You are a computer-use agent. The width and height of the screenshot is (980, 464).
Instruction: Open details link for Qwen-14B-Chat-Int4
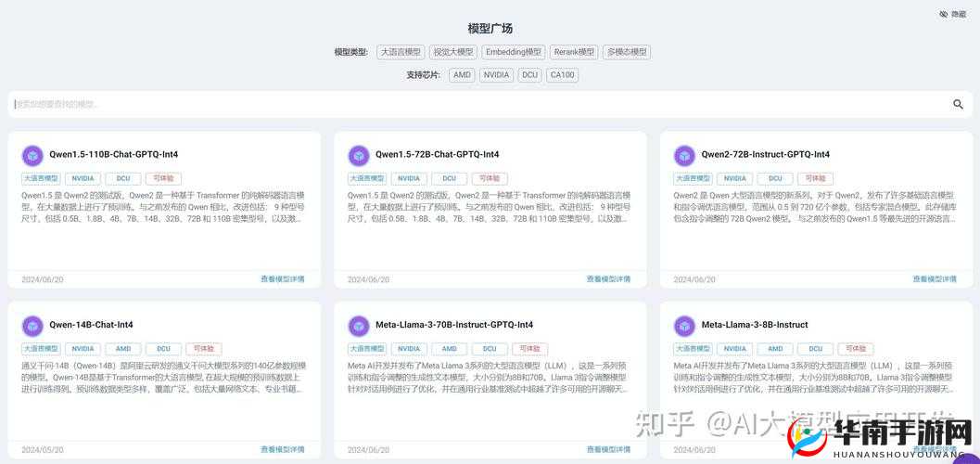click(x=283, y=449)
